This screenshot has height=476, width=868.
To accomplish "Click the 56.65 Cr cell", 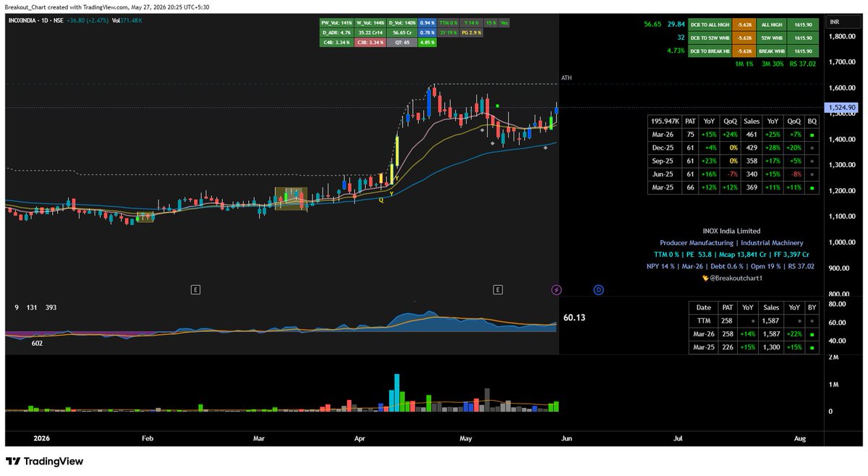I will [x=401, y=33].
